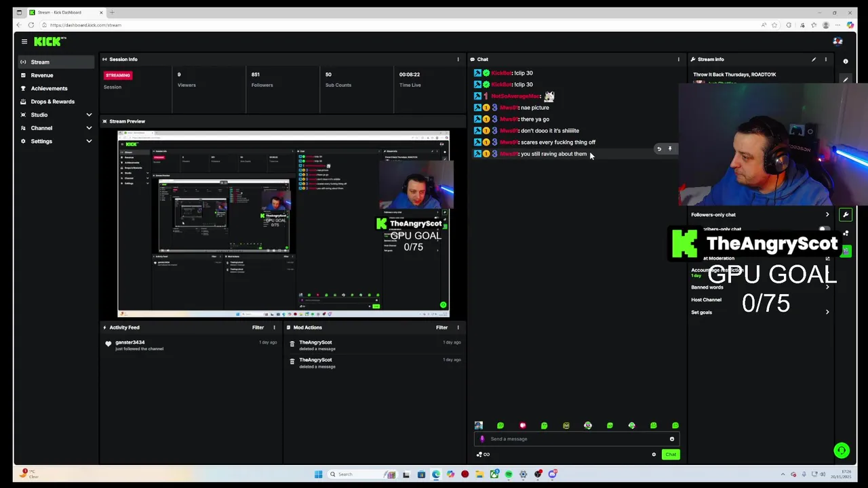
Task: Click 'scares every fucking thing off' message
Action: pos(558,142)
